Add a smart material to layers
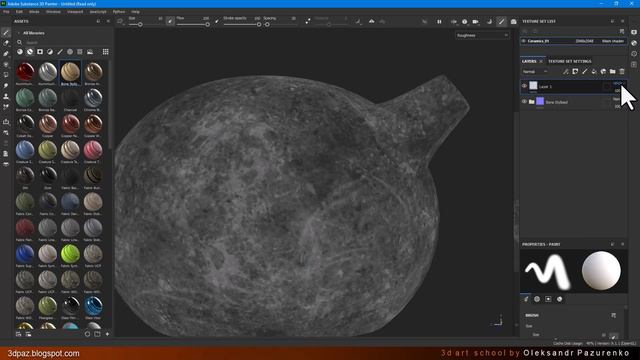This screenshot has width=640, height=360. (x=603, y=71)
